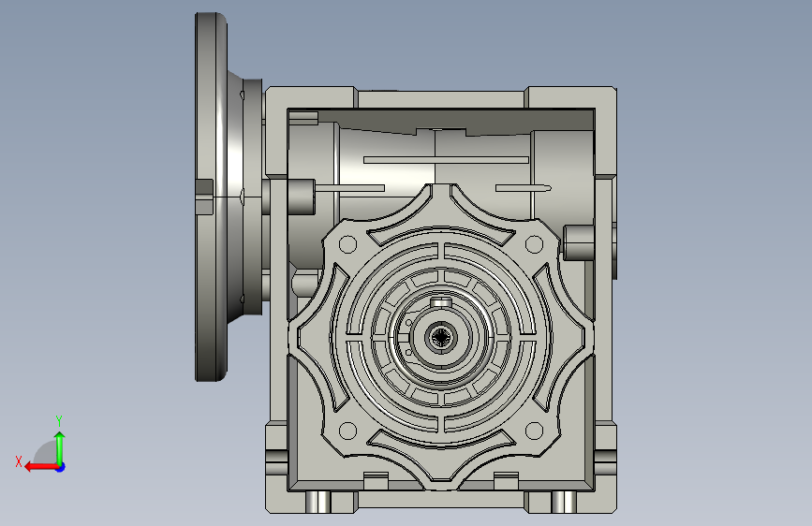Select the central output shaft bore of the gearbox
The width and height of the screenshot is (812, 526).
coord(441,338)
